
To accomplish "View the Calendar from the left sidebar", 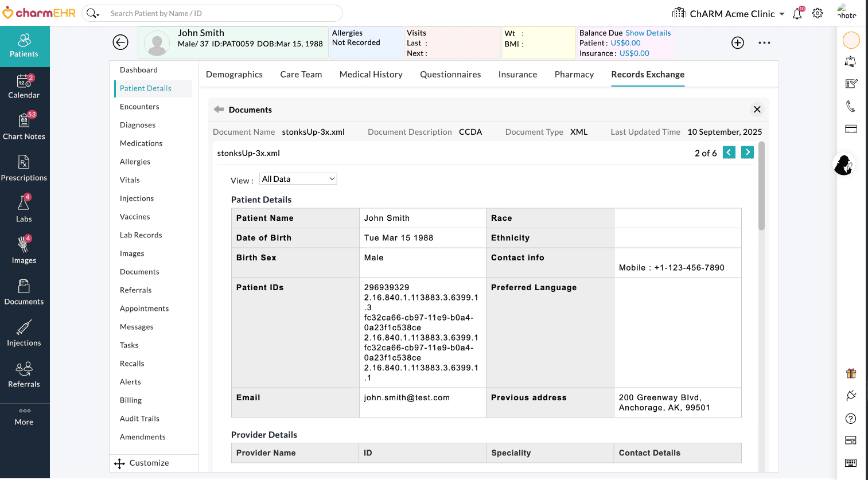I will pos(24,86).
